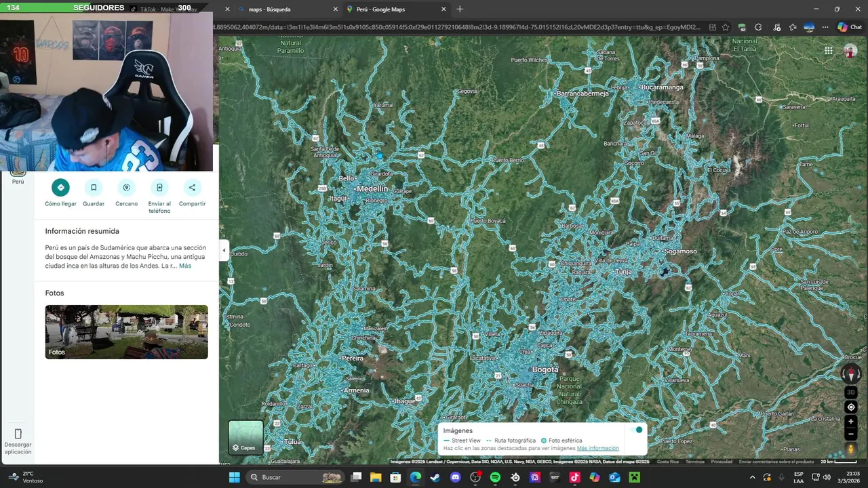The width and height of the screenshot is (868, 488).
Task: Open browser settings and more menu
Action: pos(825,27)
